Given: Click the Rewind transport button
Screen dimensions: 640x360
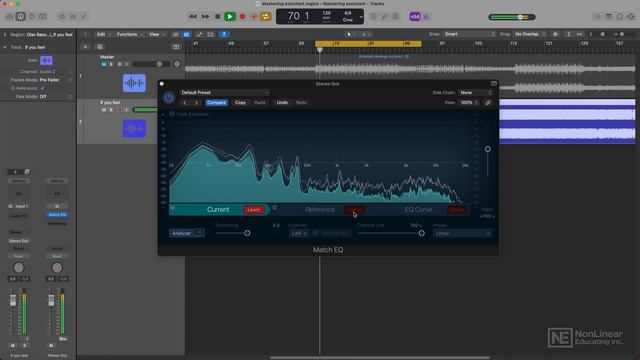Looking at the screenshot, I should pos(193,17).
